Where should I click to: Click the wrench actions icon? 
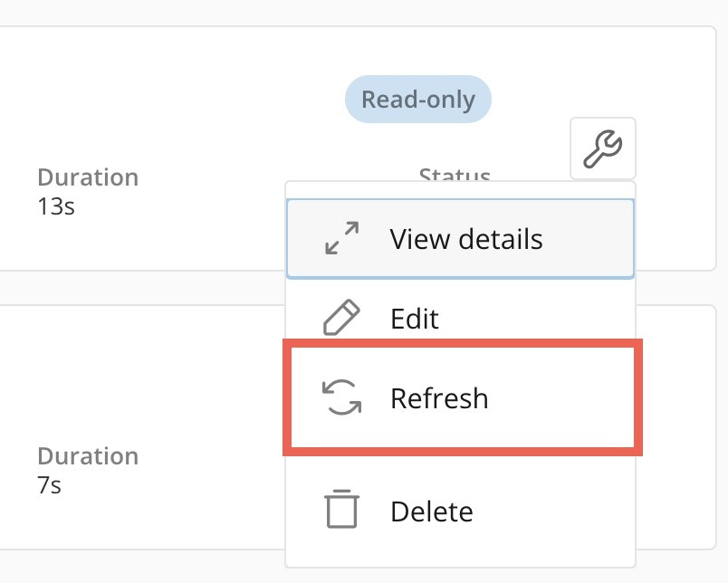[x=602, y=148]
